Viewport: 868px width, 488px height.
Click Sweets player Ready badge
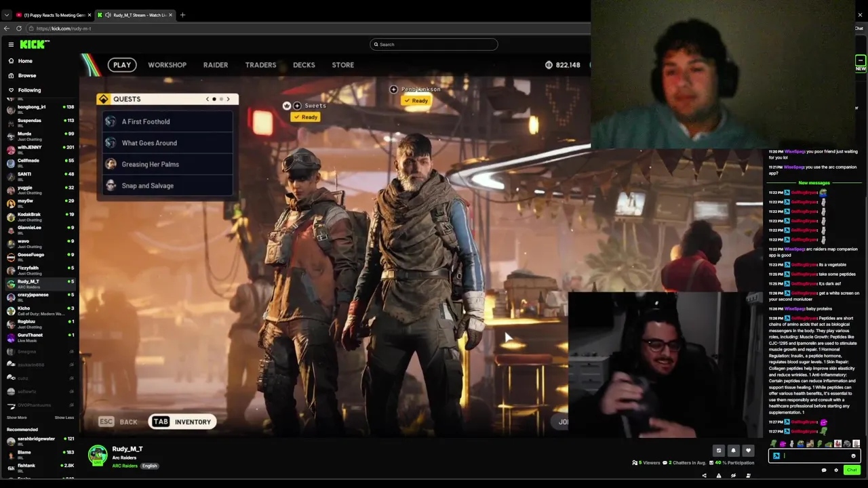tap(305, 117)
